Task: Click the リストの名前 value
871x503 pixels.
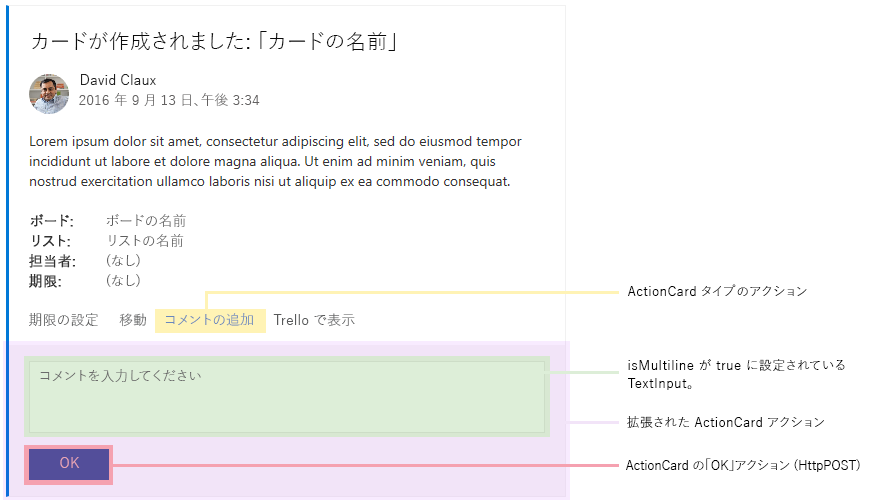Action: pyautogui.click(x=144, y=241)
